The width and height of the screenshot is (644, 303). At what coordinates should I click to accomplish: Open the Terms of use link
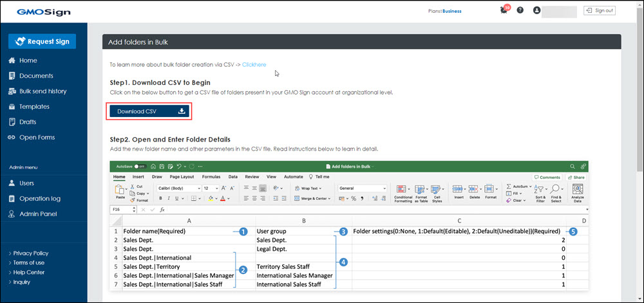tap(29, 262)
